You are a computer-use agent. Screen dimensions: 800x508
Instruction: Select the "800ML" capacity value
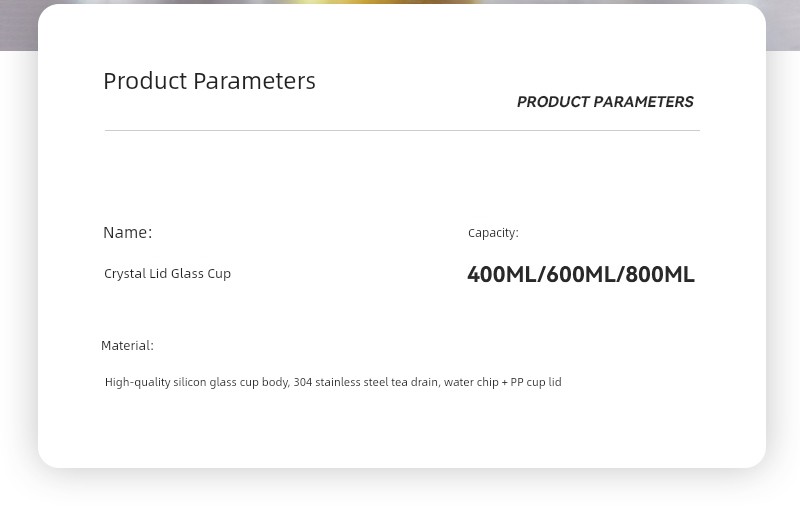click(660, 274)
